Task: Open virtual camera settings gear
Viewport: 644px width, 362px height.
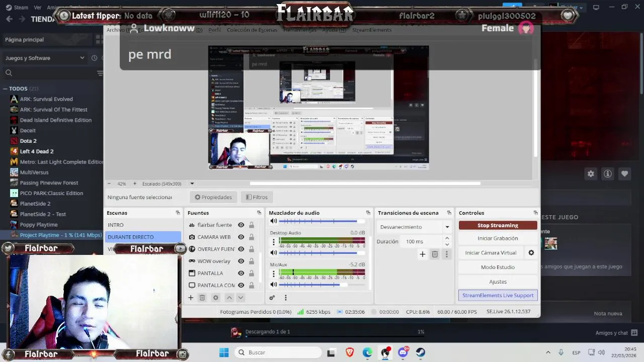Action: pyautogui.click(x=531, y=253)
